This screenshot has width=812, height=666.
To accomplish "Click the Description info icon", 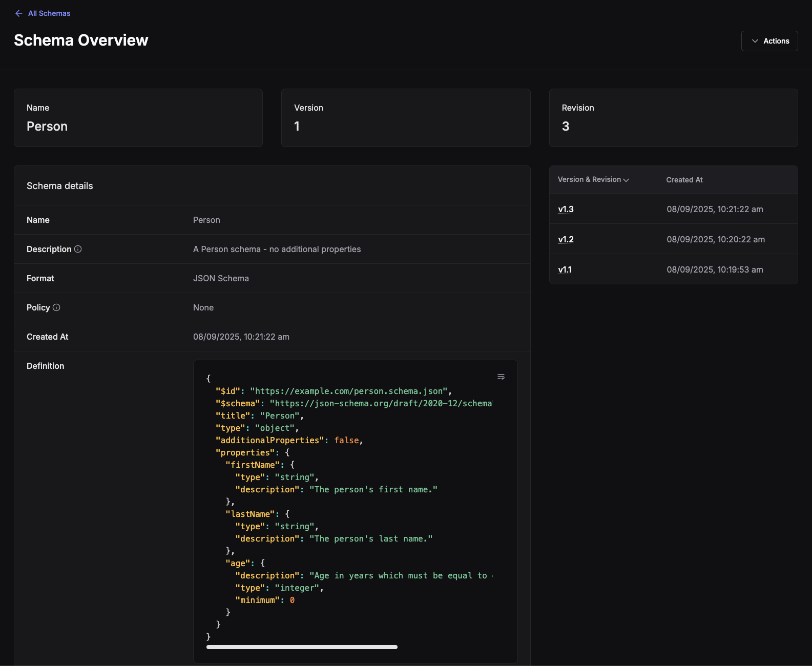I will (x=78, y=249).
